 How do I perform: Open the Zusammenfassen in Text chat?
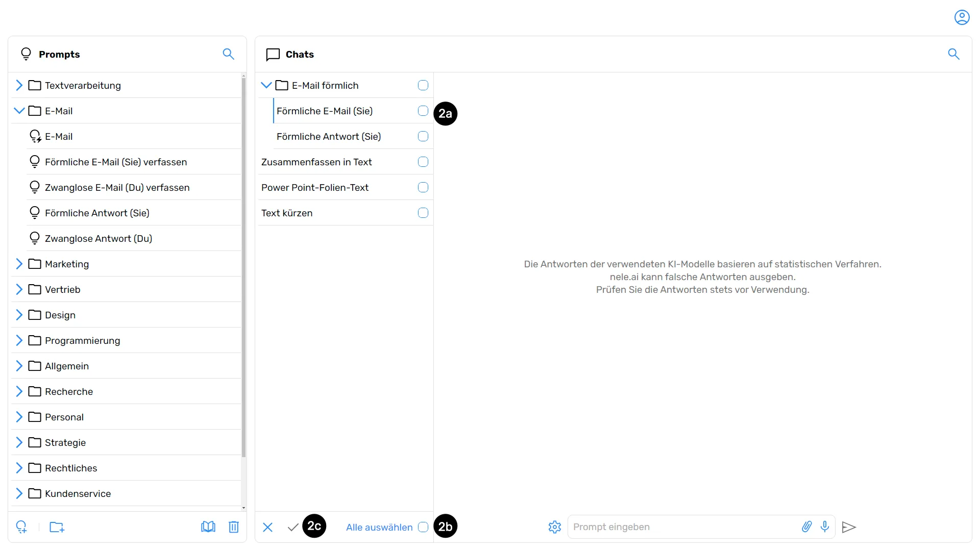(316, 162)
